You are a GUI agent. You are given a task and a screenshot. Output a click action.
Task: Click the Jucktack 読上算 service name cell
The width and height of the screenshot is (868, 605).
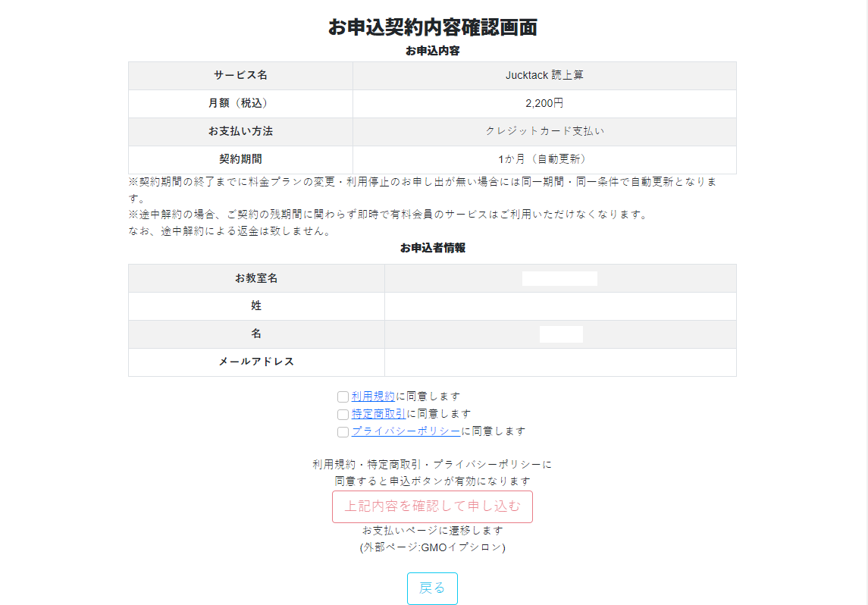(544, 76)
